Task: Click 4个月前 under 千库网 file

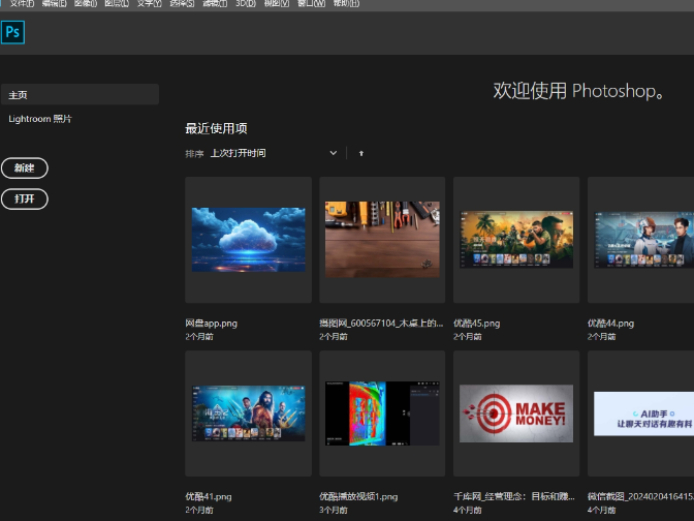Action: point(467,510)
